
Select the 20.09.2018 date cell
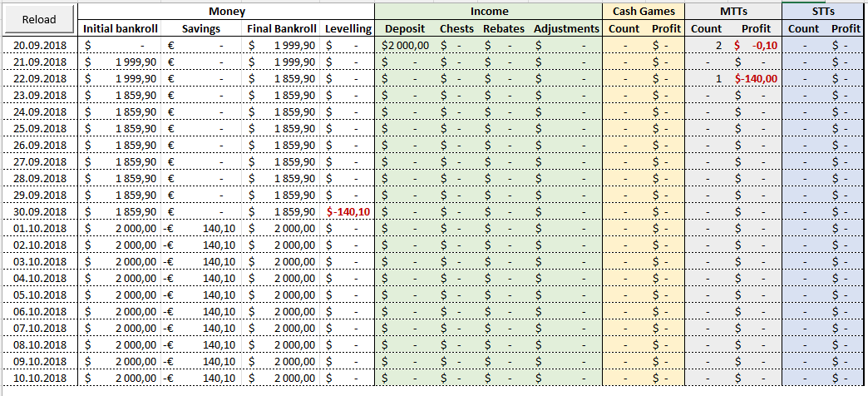click(41, 45)
